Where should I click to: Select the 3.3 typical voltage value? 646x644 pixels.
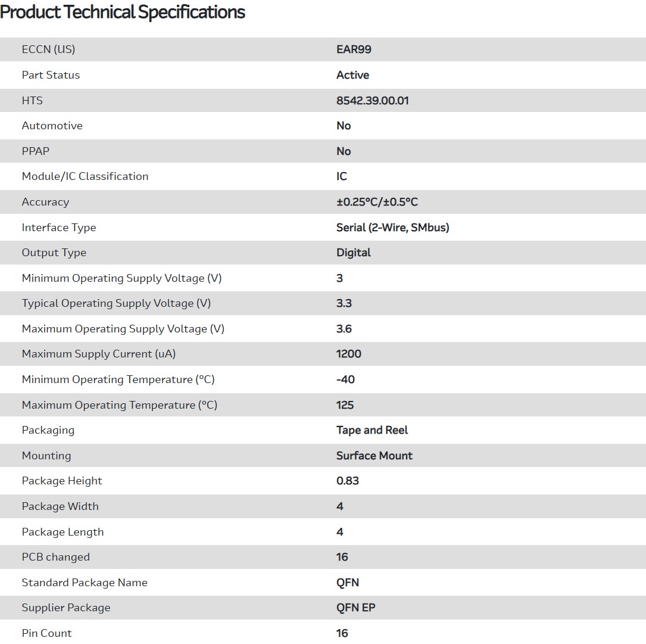click(344, 303)
